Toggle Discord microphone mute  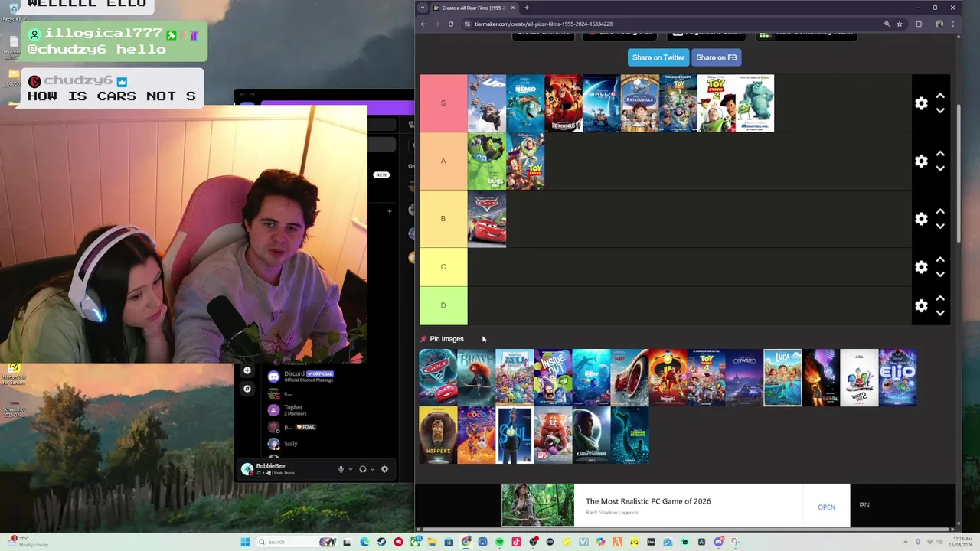[341, 469]
